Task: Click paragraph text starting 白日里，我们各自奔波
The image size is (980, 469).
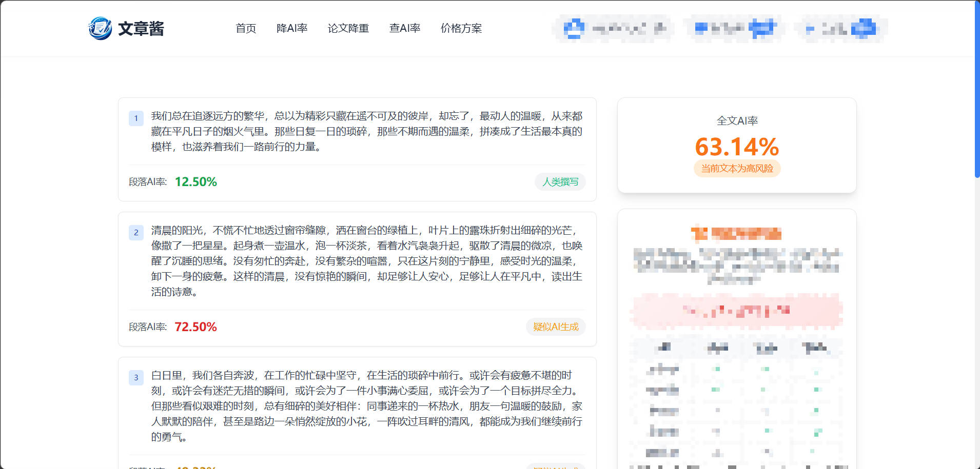Action: [367, 406]
